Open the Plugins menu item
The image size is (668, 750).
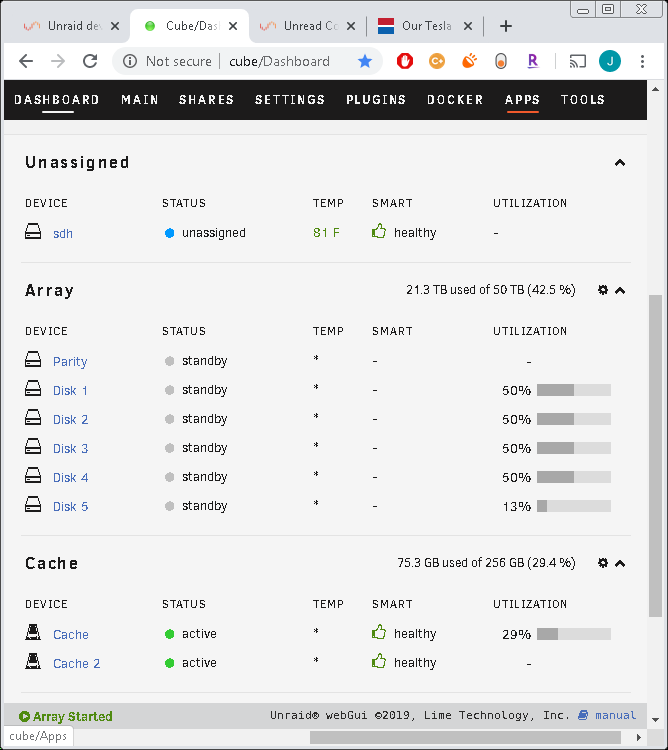pyautogui.click(x=376, y=99)
